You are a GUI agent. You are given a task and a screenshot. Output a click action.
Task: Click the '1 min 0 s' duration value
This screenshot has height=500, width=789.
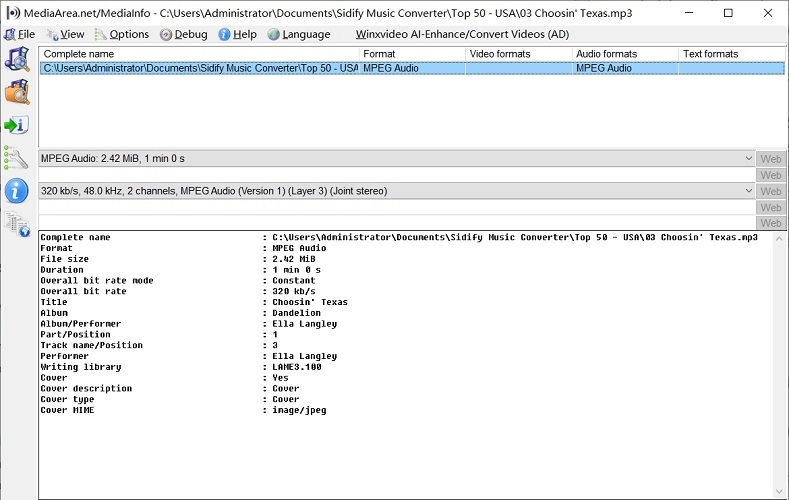pyautogui.click(x=296, y=270)
